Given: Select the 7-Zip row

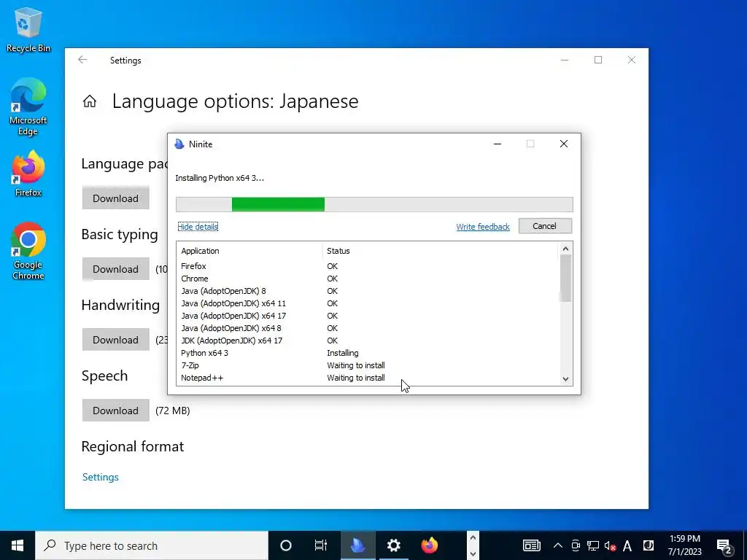Looking at the screenshot, I should [x=368, y=365].
